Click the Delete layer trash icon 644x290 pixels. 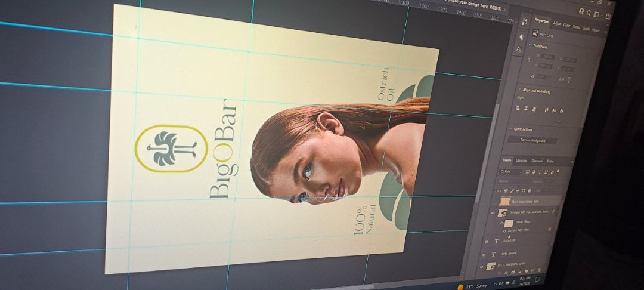539,270
